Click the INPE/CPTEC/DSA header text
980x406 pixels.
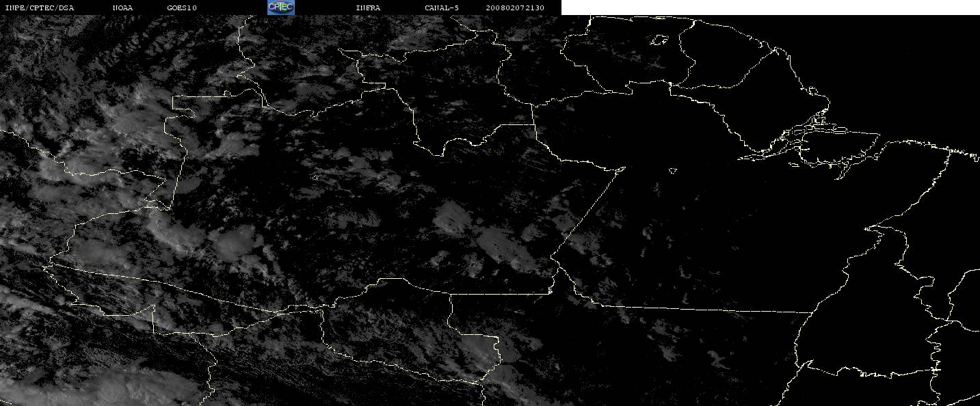(x=40, y=8)
